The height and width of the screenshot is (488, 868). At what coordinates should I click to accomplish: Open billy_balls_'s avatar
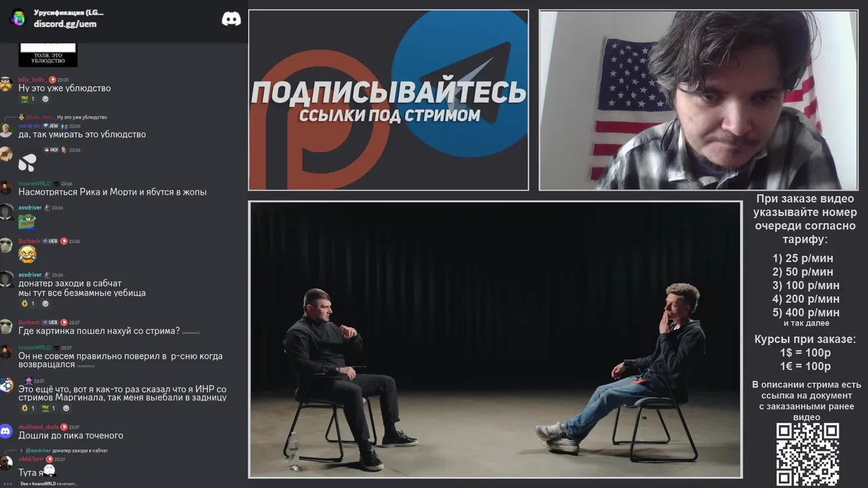(x=6, y=84)
